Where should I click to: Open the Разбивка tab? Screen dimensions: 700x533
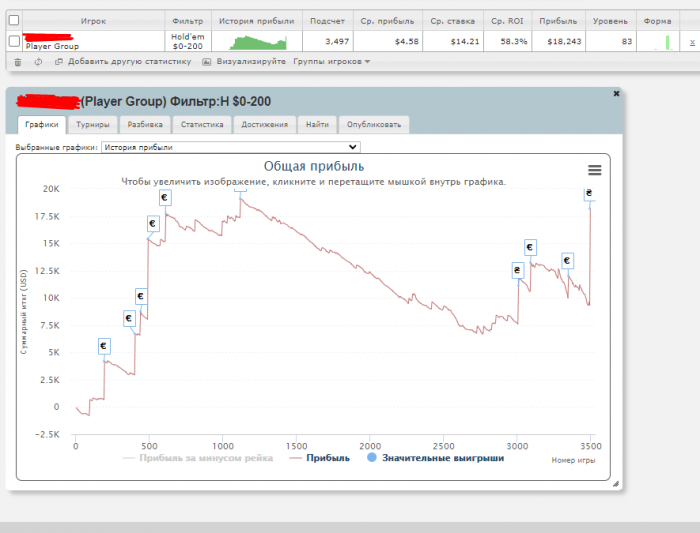145,125
